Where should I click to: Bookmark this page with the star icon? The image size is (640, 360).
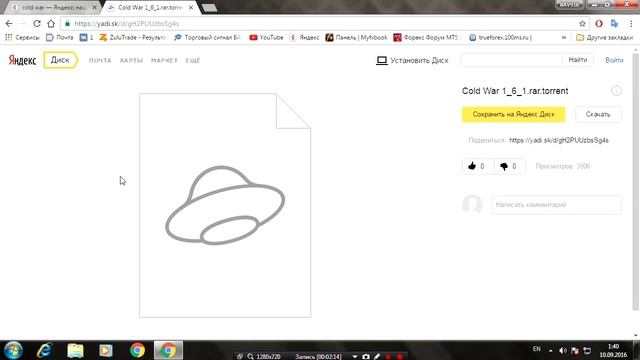pos(582,24)
